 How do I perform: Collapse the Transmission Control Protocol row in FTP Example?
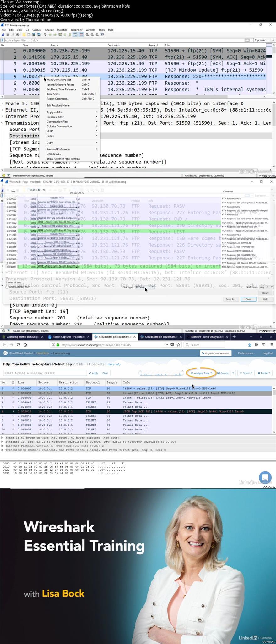pyautogui.click(x=3, y=123)
